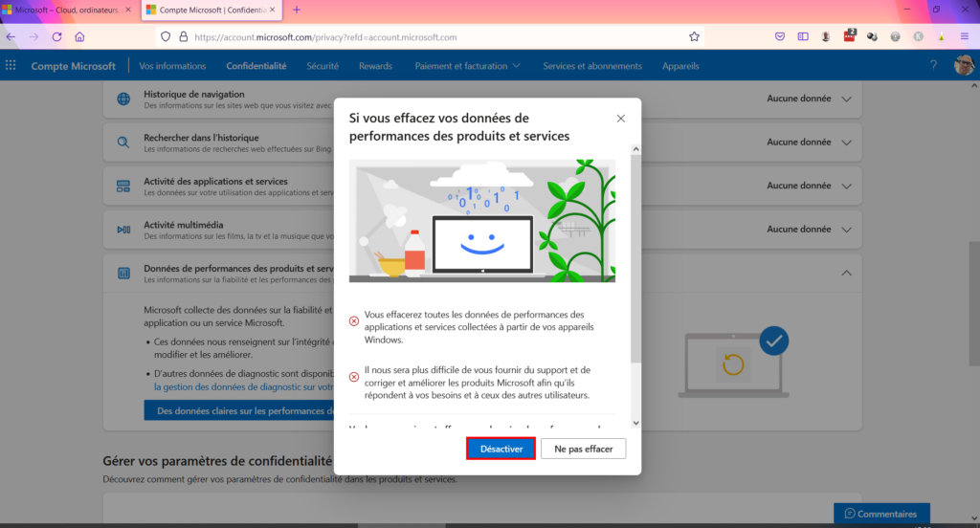Expand Historique de navigation chevron
The width and height of the screenshot is (980, 528).
click(x=846, y=99)
